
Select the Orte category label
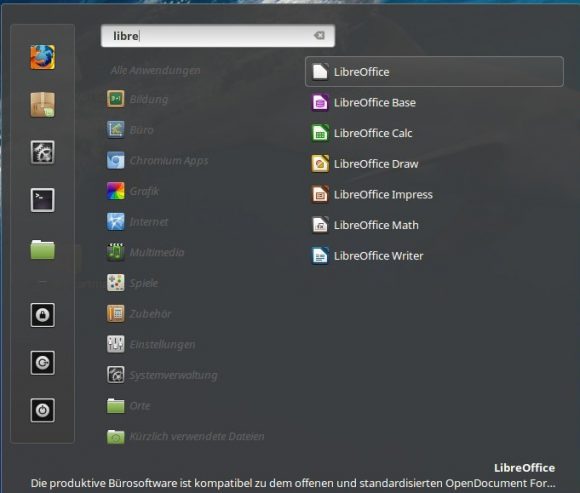(x=140, y=406)
